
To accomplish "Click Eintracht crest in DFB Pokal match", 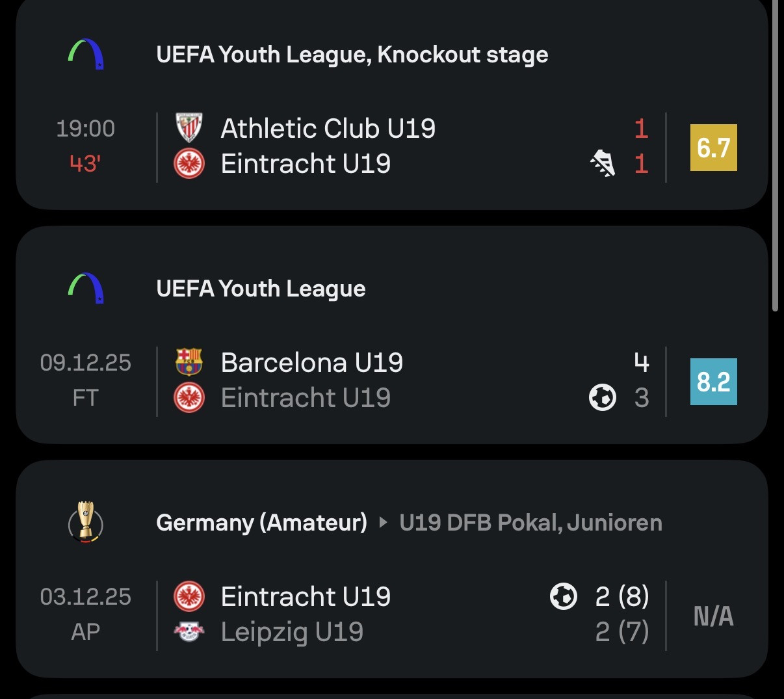I will pyautogui.click(x=189, y=596).
